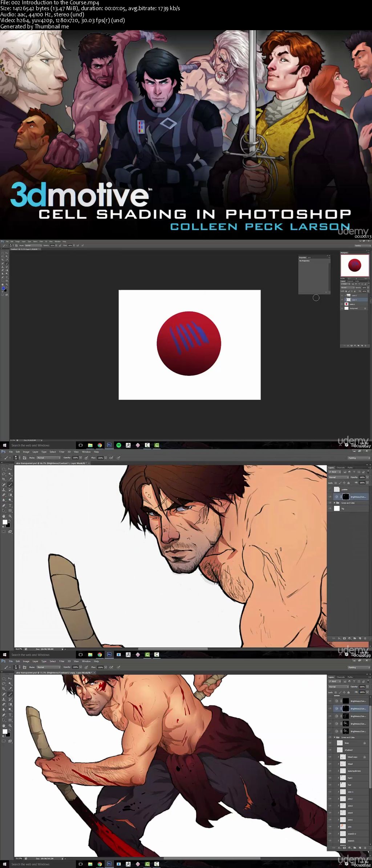
Task: Hide hair2 layer in full-body frame
Action: pos(330,778)
